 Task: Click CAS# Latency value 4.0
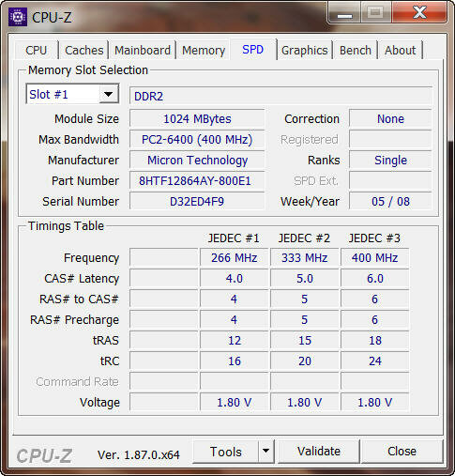pyautogui.click(x=235, y=279)
